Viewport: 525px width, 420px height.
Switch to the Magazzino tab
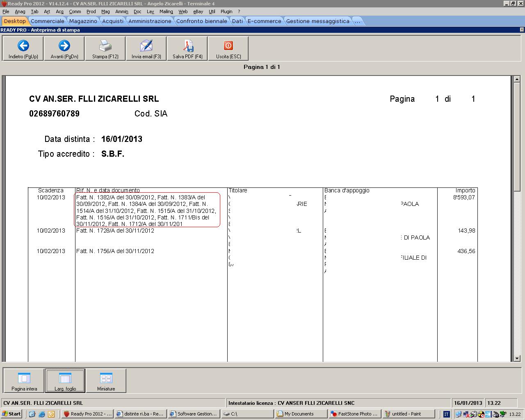83,21
